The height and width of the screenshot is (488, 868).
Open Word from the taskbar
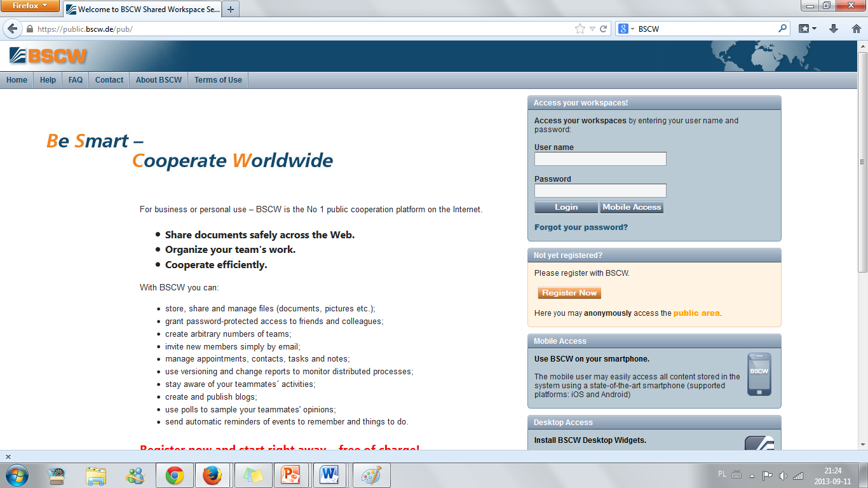(x=329, y=475)
